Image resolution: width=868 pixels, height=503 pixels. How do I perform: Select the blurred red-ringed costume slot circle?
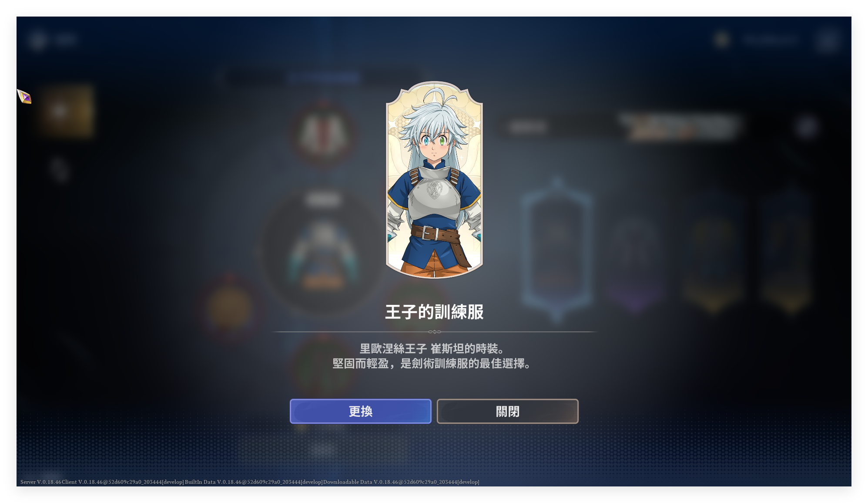point(323,133)
